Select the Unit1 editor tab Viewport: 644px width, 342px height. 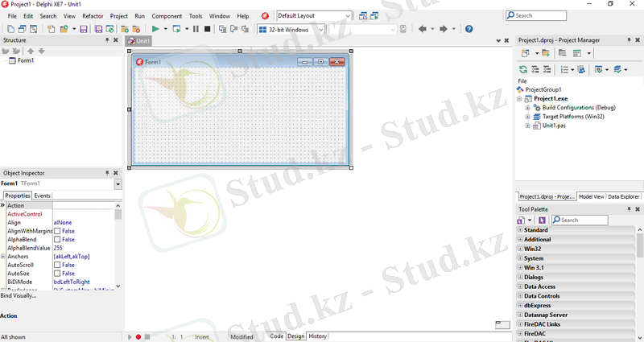coord(138,41)
